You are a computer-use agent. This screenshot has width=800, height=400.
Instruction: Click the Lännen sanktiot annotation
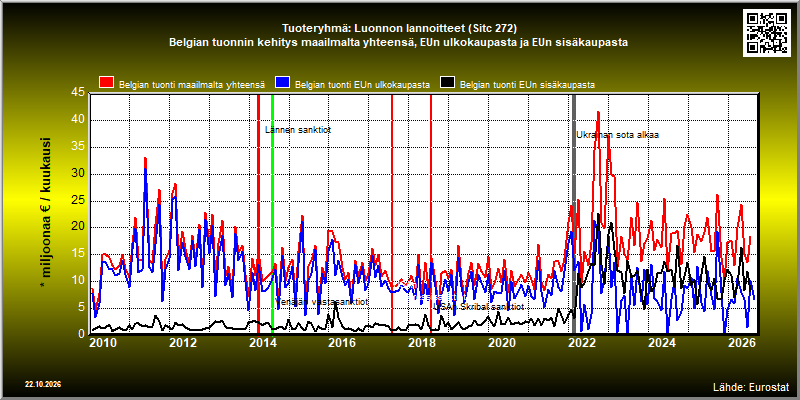click(x=298, y=130)
